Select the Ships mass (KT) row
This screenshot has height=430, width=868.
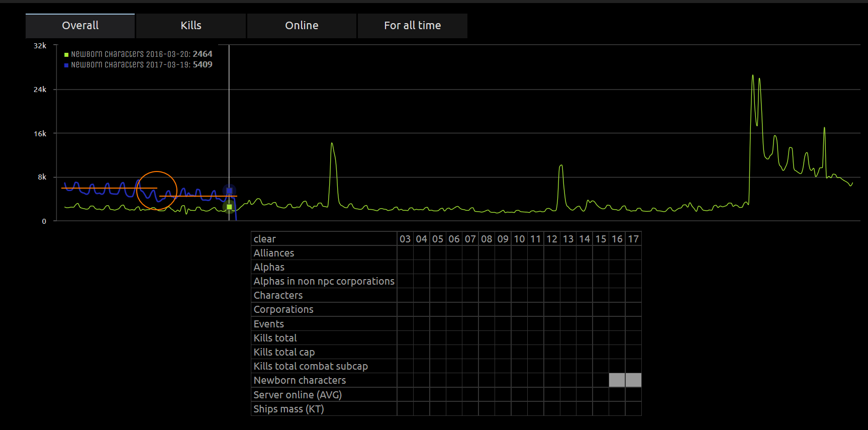[x=324, y=409]
